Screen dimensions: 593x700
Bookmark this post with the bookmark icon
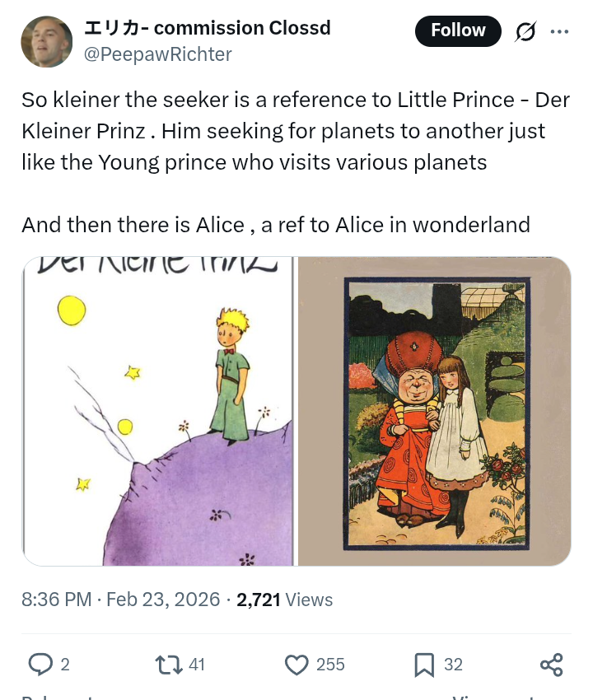point(424,665)
